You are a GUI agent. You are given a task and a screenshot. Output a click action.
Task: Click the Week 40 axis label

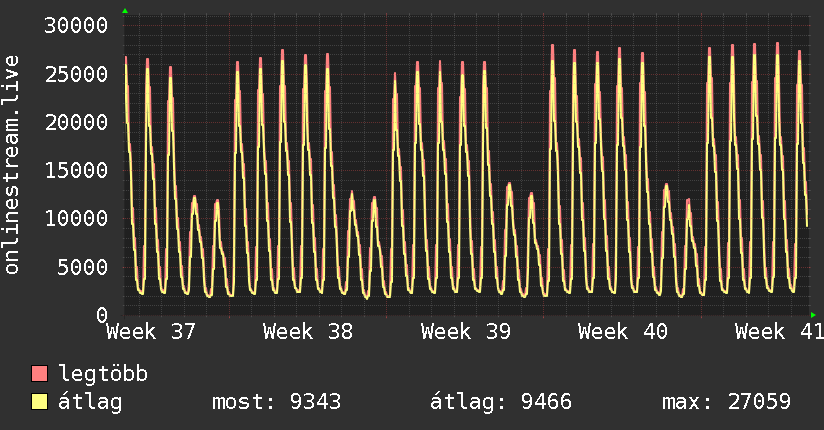[x=623, y=332]
